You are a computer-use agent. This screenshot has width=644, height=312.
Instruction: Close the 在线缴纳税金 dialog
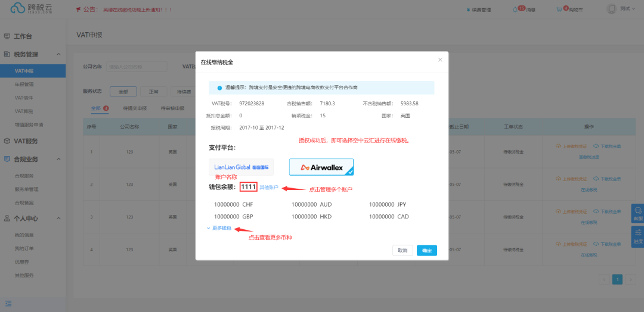click(440, 60)
